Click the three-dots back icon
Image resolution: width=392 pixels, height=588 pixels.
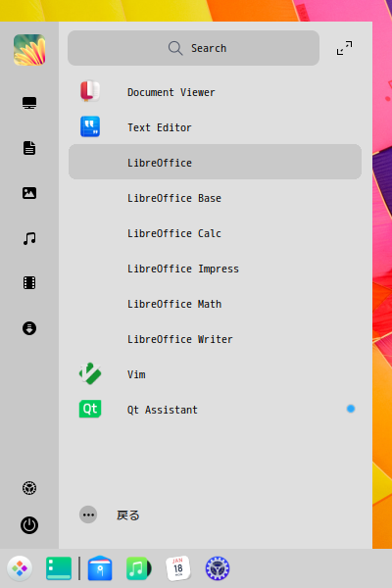[x=88, y=514]
